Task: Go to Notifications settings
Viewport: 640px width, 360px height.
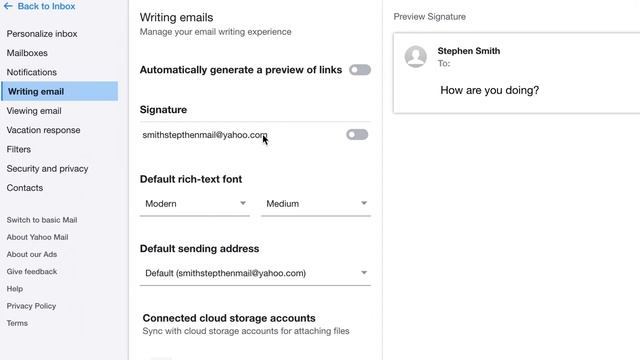Action: (31, 72)
